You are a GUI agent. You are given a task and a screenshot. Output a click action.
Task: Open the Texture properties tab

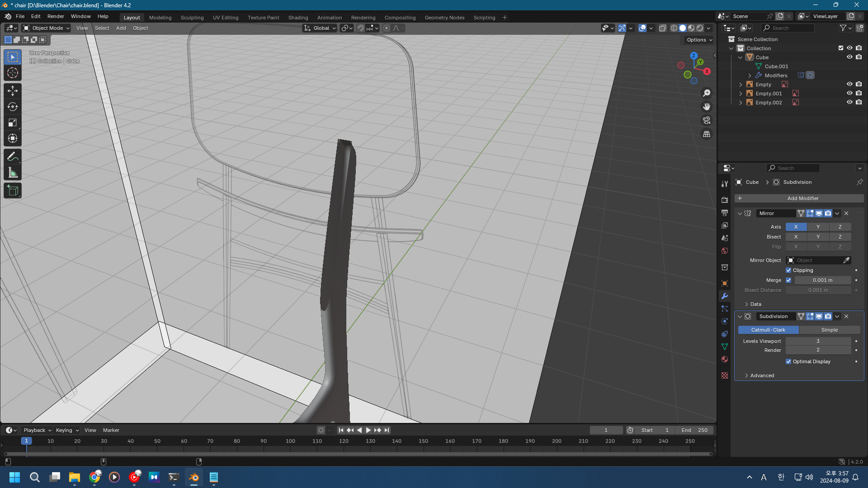(x=725, y=375)
